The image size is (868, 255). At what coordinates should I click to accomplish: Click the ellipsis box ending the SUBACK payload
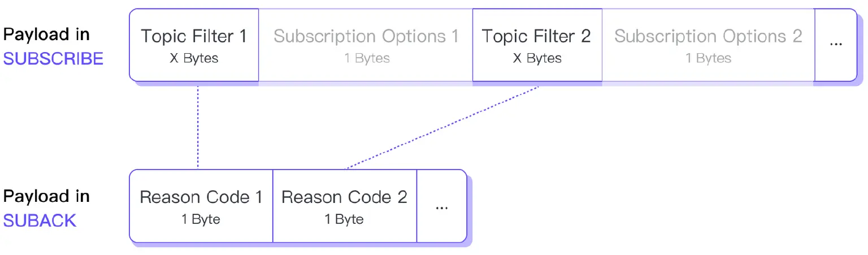[441, 206]
